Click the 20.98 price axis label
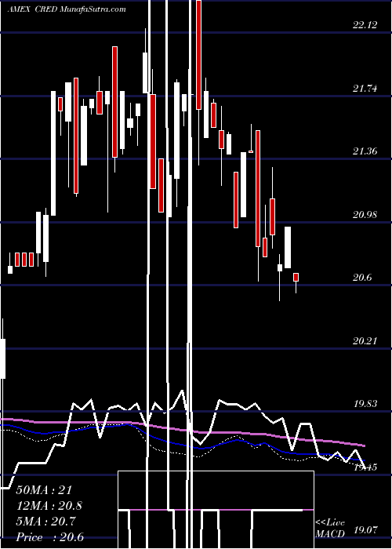The height and width of the screenshot is (549, 392). click(x=365, y=215)
